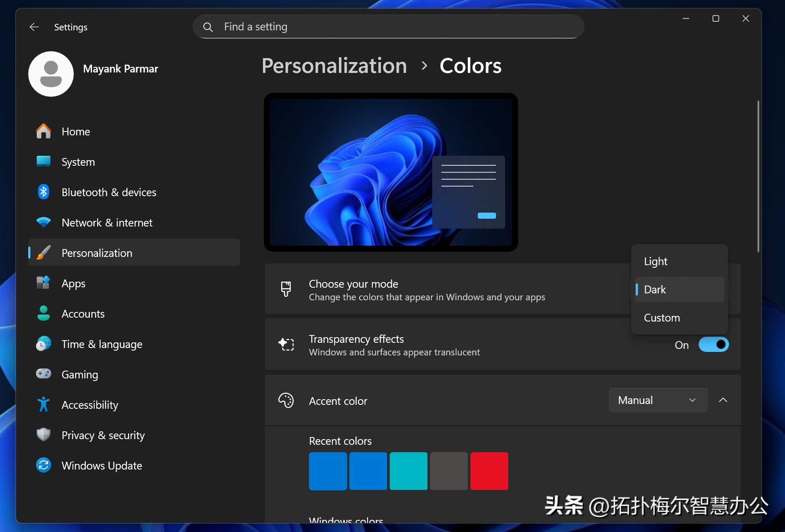Open Privacy & security shield icon
Screen dimensions: 785x532
(43, 435)
